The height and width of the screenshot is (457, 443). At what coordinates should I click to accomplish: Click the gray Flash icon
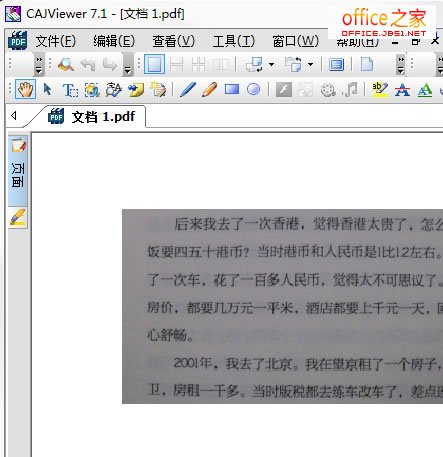(284, 90)
